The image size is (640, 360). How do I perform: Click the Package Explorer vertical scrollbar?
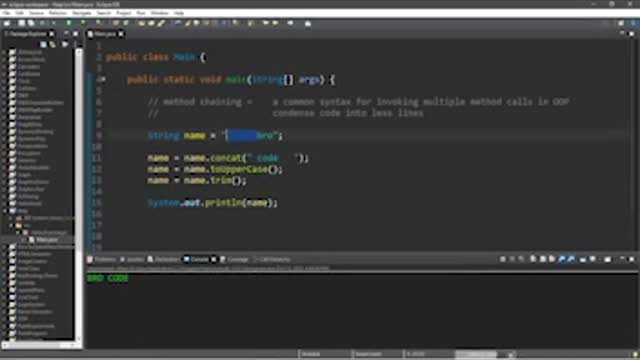pyautogui.click(x=79, y=194)
